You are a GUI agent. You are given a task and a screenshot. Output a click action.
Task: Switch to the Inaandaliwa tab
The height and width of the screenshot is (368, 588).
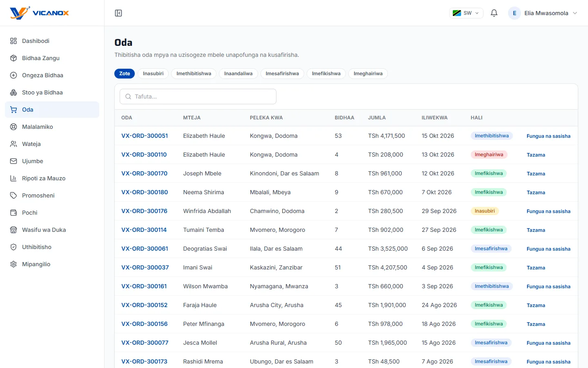[x=238, y=74]
